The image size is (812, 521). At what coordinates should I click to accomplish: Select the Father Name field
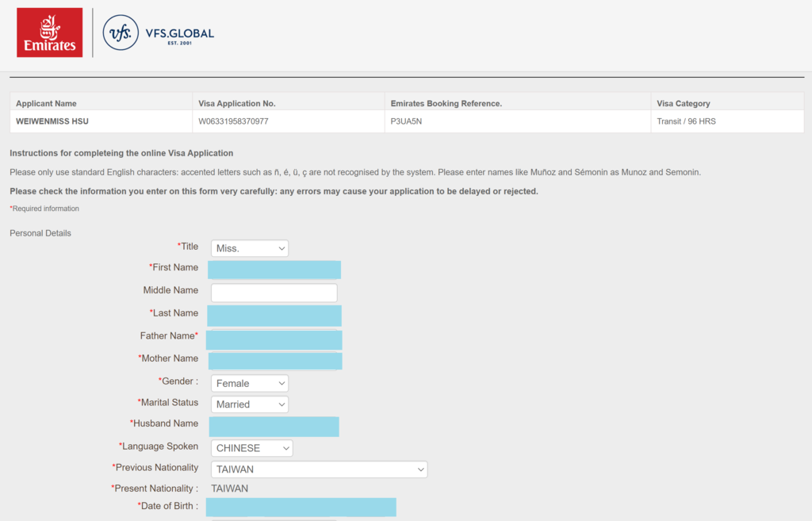click(274, 340)
